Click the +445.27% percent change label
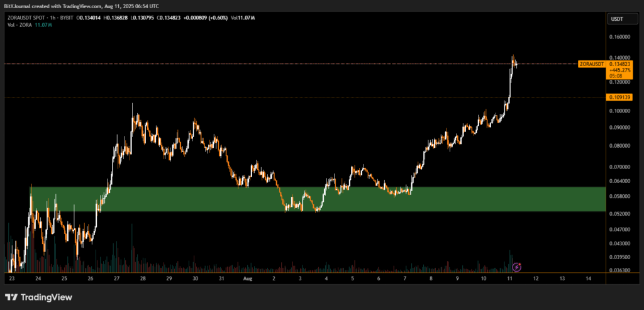Image resolution: width=644 pixels, height=310 pixels. (x=619, y=70)
